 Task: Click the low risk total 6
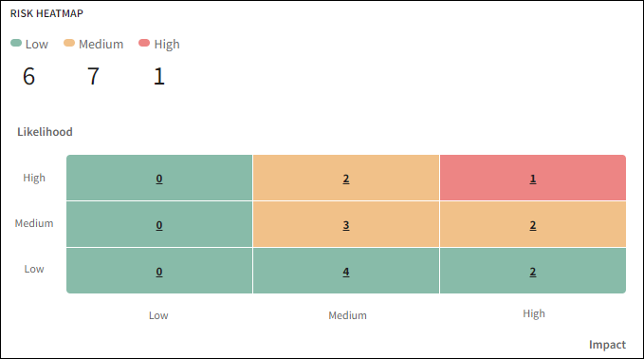coord(28,77)
